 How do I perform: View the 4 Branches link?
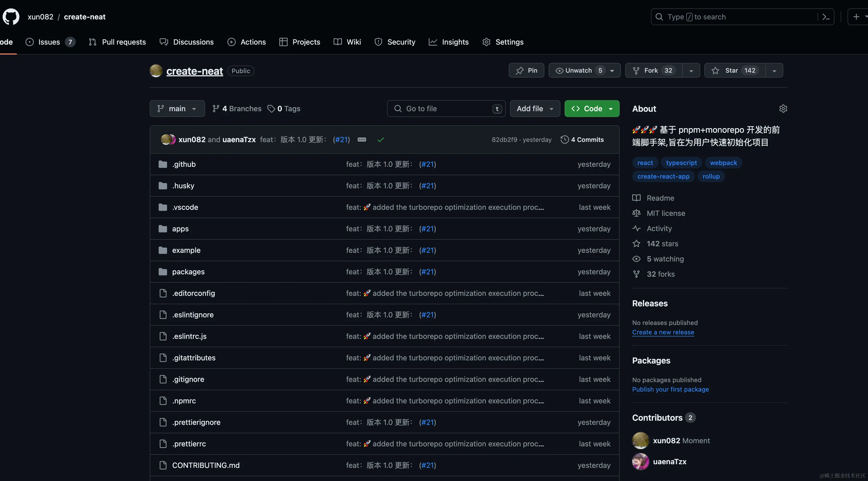point(237,108)
